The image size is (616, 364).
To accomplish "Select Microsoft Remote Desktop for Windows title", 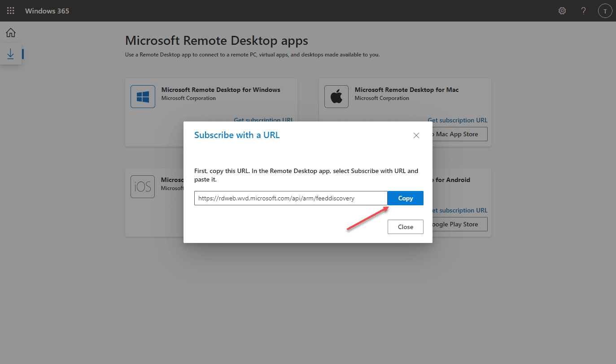I will coord(221,90).
